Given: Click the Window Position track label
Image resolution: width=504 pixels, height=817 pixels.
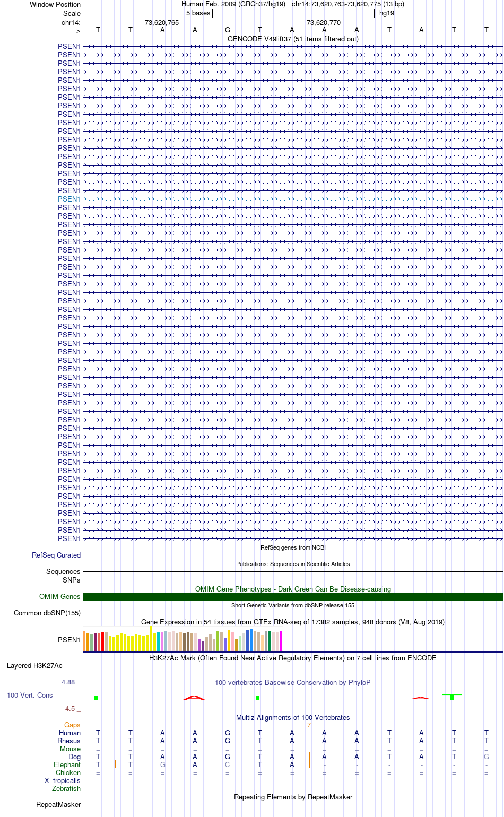Looking at the screenshot, I should (x=55, y=5).
